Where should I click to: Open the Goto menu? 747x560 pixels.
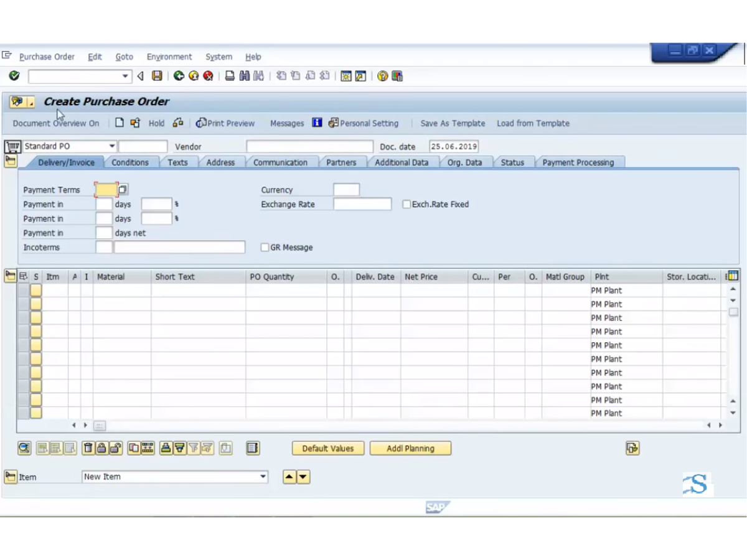[125, 57]
